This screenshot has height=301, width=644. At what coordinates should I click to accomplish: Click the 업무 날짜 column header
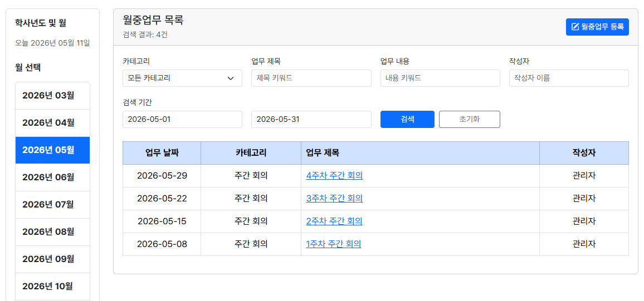[x=162, y=153]
